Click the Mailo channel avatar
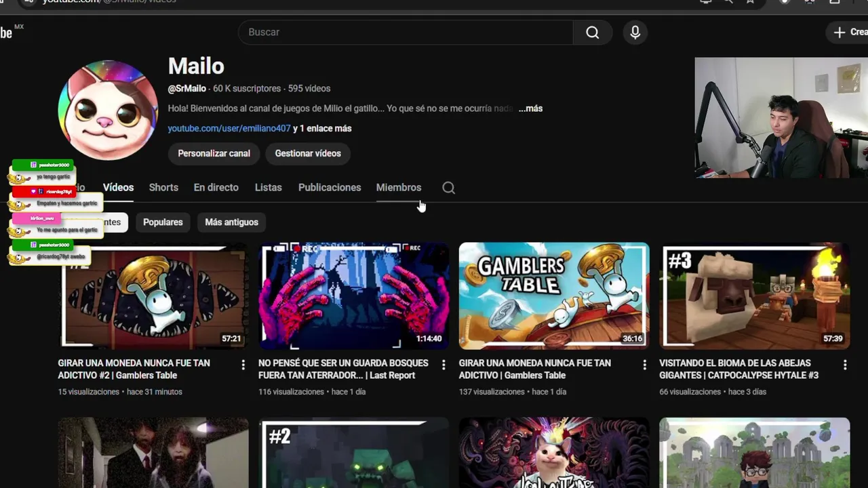Image resolution: width=868 pixels, height=488 pixels. (108, 110)
